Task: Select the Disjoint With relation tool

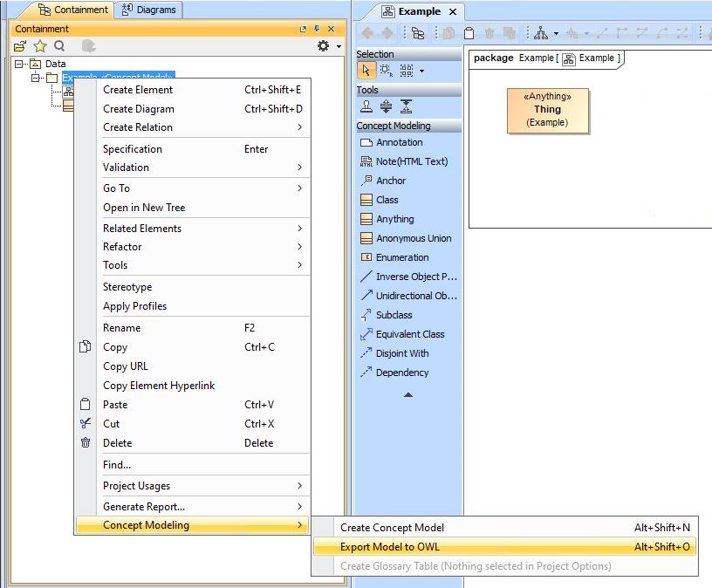Action: point(401,353)
